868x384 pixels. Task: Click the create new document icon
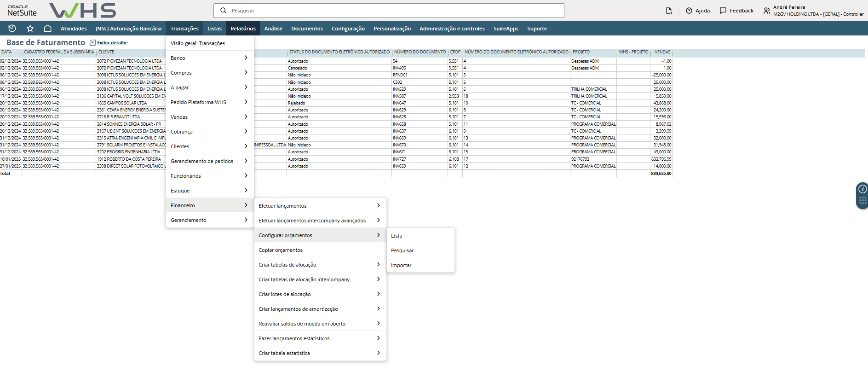pyautogui.click(x=669, y=11)
